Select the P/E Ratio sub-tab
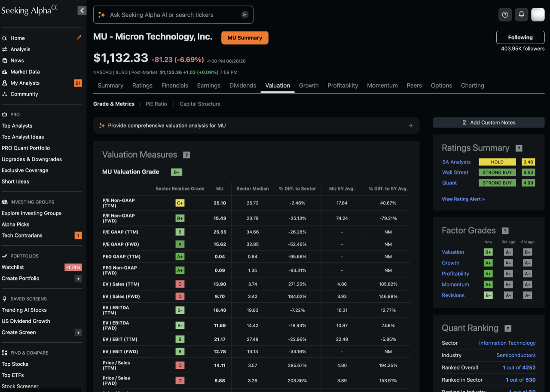The width and height of the screenshot is (550, 392). [x=156, y=104]
